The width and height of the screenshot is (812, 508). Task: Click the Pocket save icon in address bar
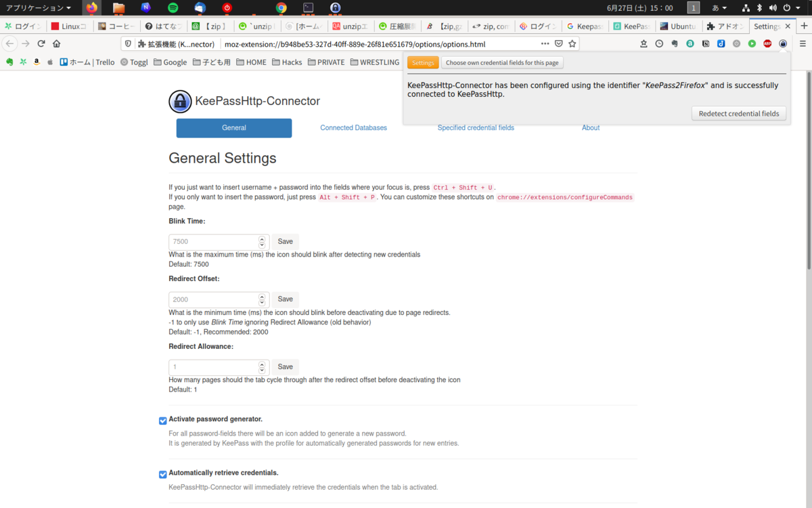[559, 43]
